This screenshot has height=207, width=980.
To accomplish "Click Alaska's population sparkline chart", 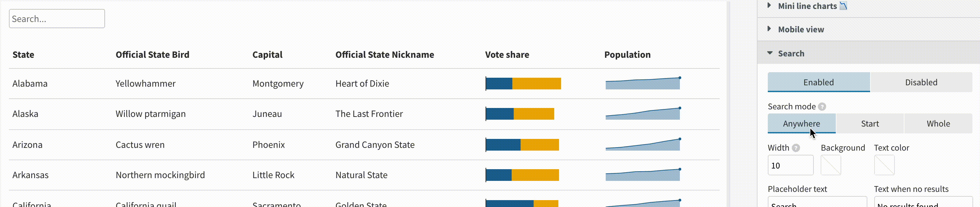I will (643, 113).
